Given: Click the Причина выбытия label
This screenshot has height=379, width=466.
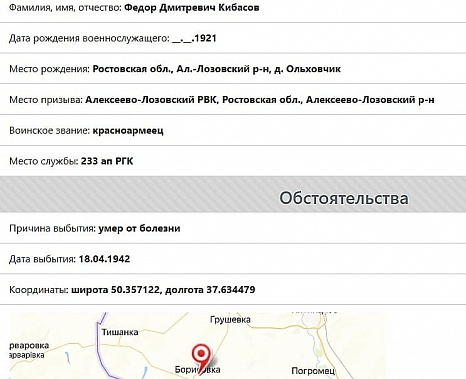Looking at the screenshot, I should [53, 229].
